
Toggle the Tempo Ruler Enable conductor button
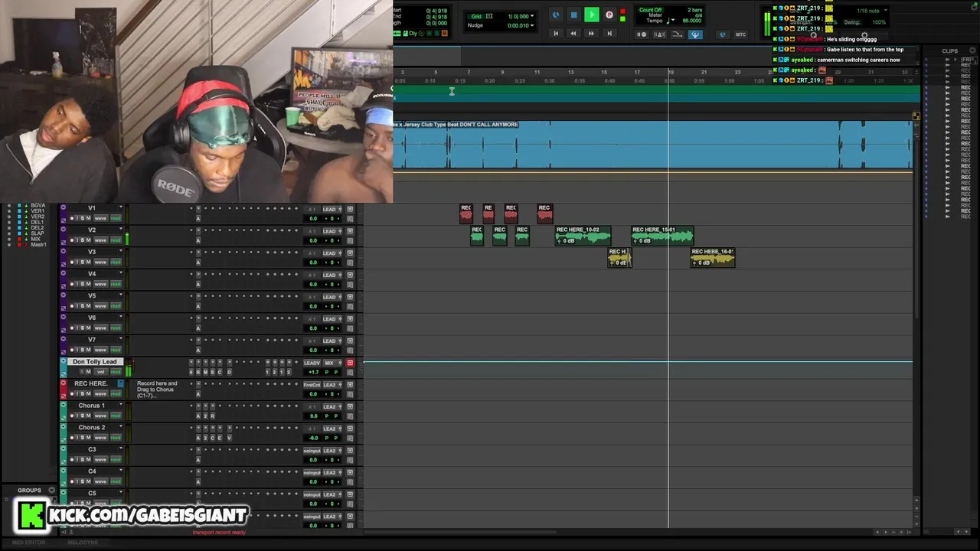pos(695,34)
